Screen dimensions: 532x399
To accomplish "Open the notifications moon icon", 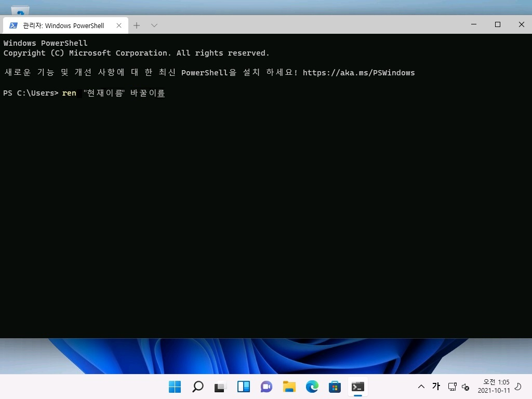I will coord(518,387).
